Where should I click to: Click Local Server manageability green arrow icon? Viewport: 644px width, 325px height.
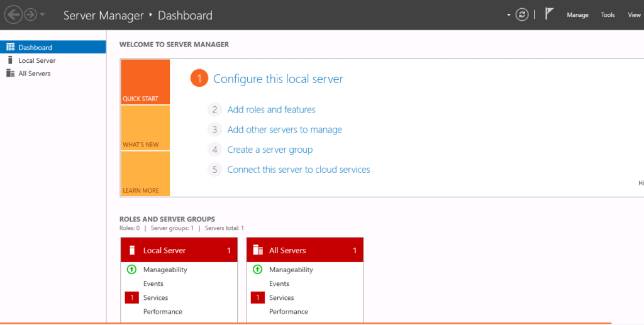coord(131,270)
